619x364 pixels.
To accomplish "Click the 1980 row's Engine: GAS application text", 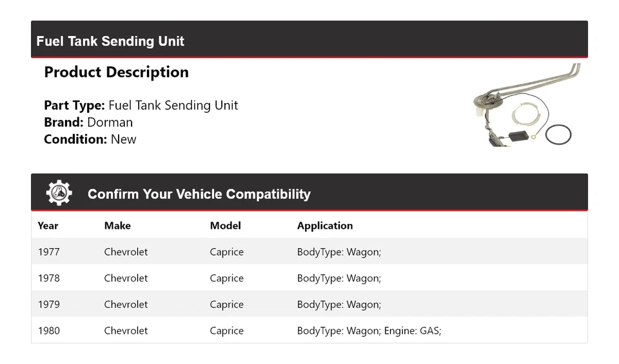I will point(413,331).
